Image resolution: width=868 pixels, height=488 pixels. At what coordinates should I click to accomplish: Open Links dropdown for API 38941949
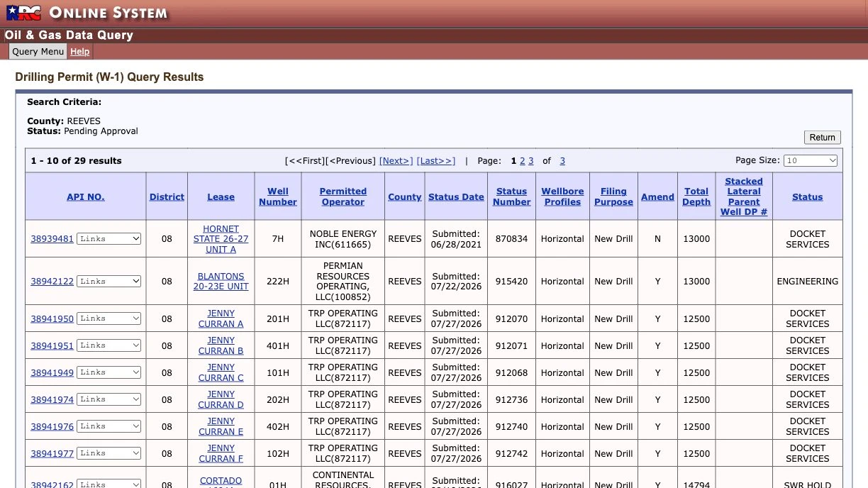point(109,372)
